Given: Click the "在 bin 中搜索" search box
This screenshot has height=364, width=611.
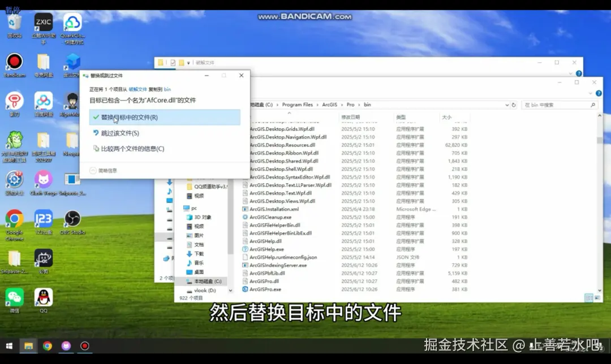Looking at the screenshot, I should click(557, 105).
